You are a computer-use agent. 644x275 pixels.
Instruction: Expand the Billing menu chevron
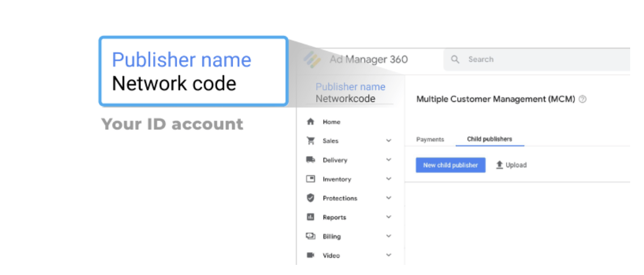pos(388,236)
